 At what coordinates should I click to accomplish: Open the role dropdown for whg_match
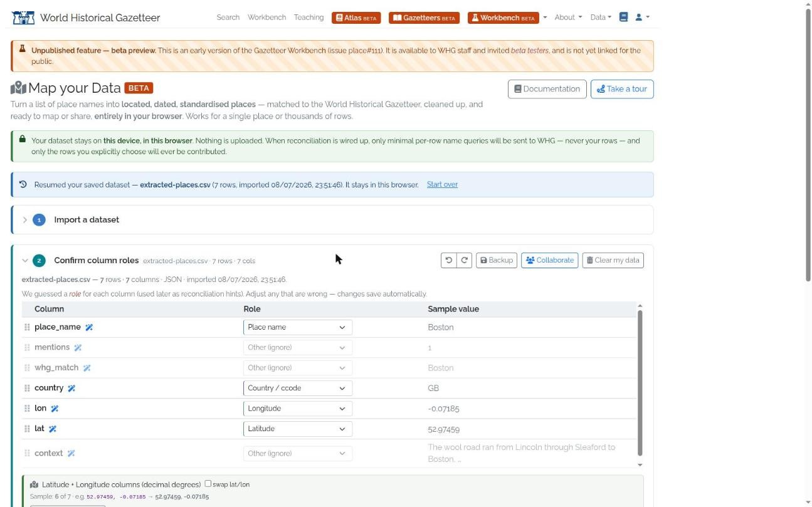[298, 368]
